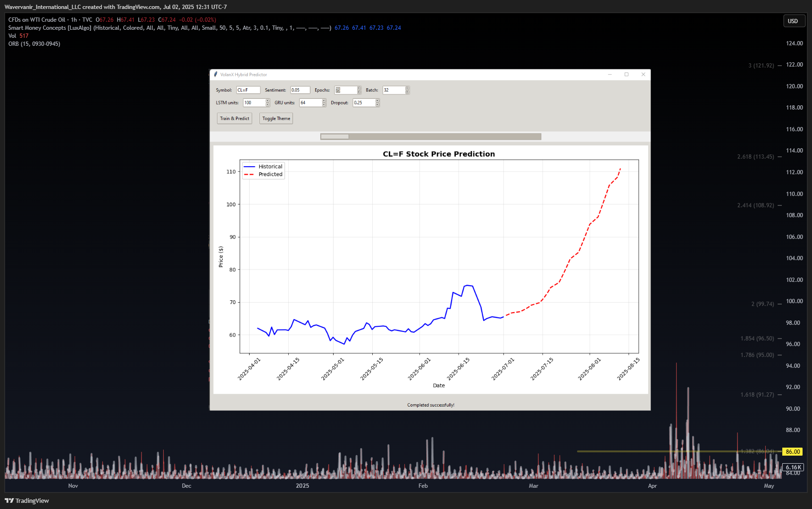
Task: Increase LSTM units with the up arrow
Action: (268, 101)
